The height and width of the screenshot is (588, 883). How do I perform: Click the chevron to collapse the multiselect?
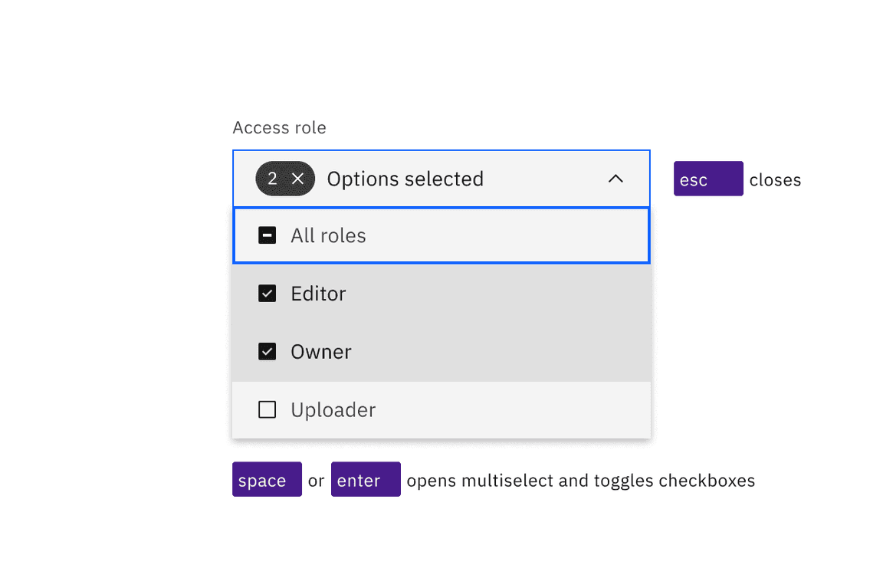pyautogui.click(x=615, y=179)
